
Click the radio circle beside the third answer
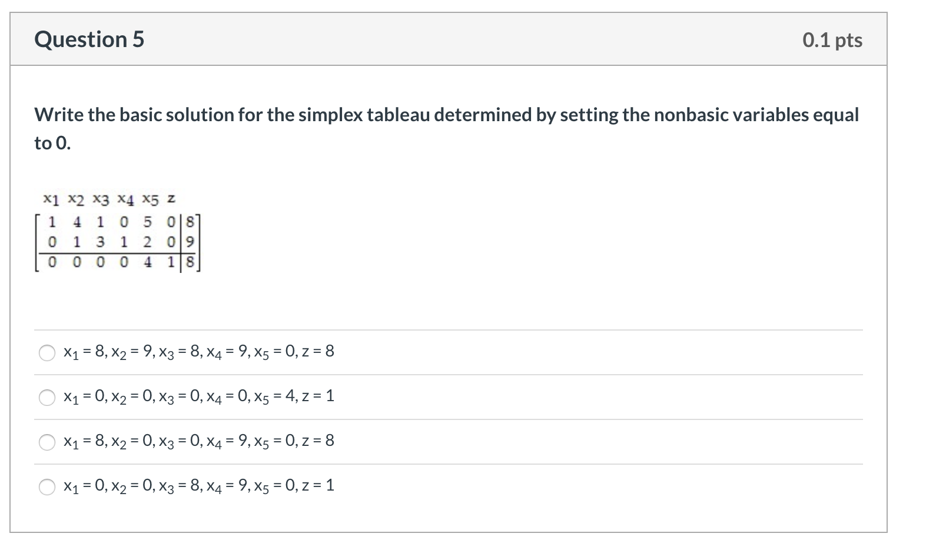47,441
